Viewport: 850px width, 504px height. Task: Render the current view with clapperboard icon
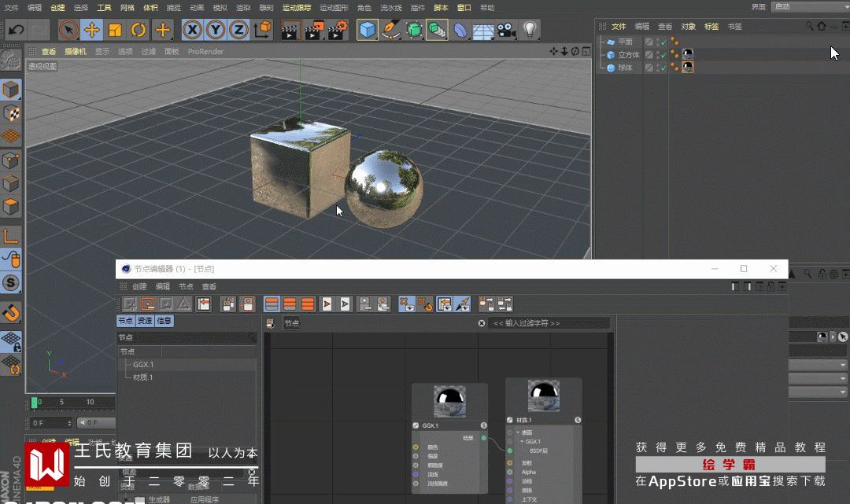point(290,29)
